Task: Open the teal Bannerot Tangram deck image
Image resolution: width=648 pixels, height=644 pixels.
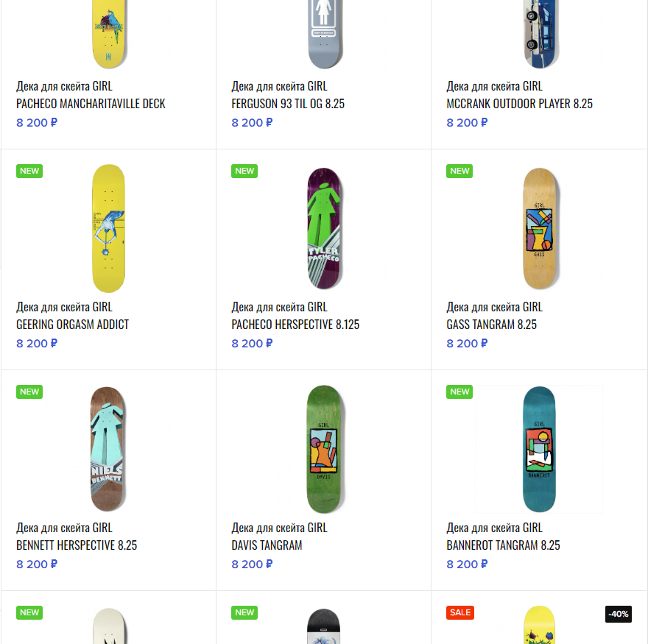Action: pos(539,449)
